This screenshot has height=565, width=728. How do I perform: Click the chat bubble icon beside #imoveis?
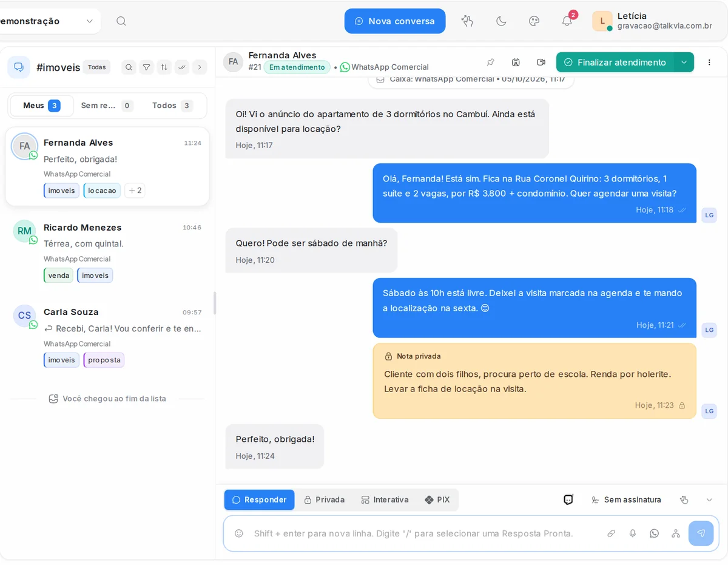click(x=19, y=67)
